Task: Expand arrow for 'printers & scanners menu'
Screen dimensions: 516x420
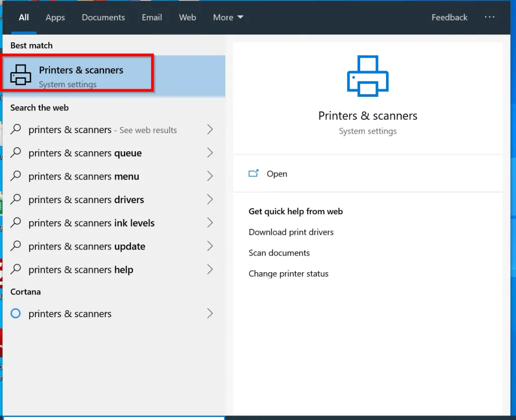Action: [210, 176]
